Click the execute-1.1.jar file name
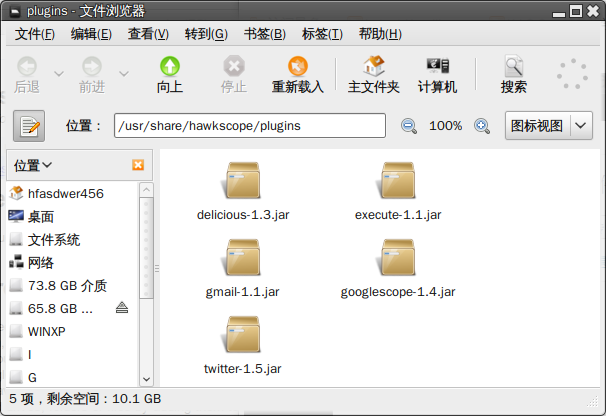Viewport: 606px width, 416px height. pos(398,215)
